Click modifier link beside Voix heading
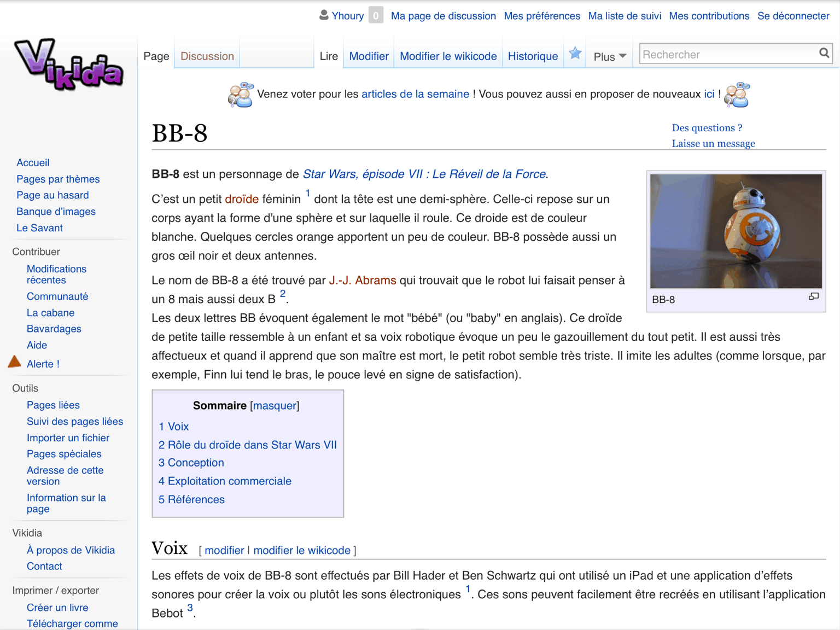The image size is (840, 630). click(224, 550)
